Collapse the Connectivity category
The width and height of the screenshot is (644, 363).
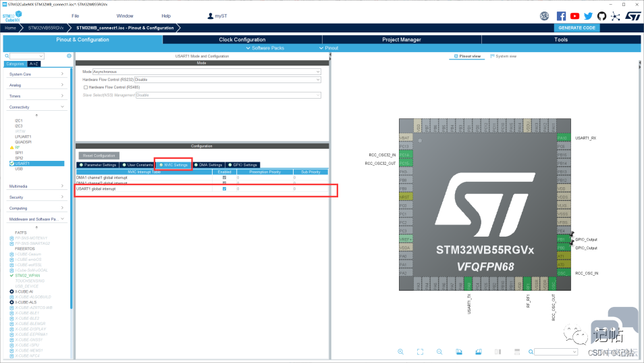pyautogui.click(x=36, y=107)
